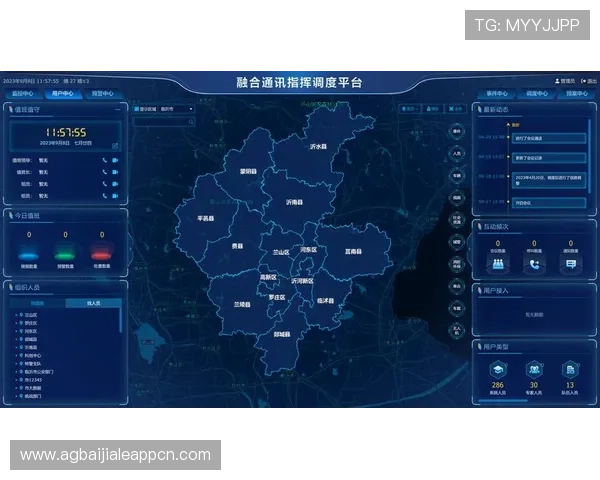Click the phone icon in first duty row

(x=104, y=159)
